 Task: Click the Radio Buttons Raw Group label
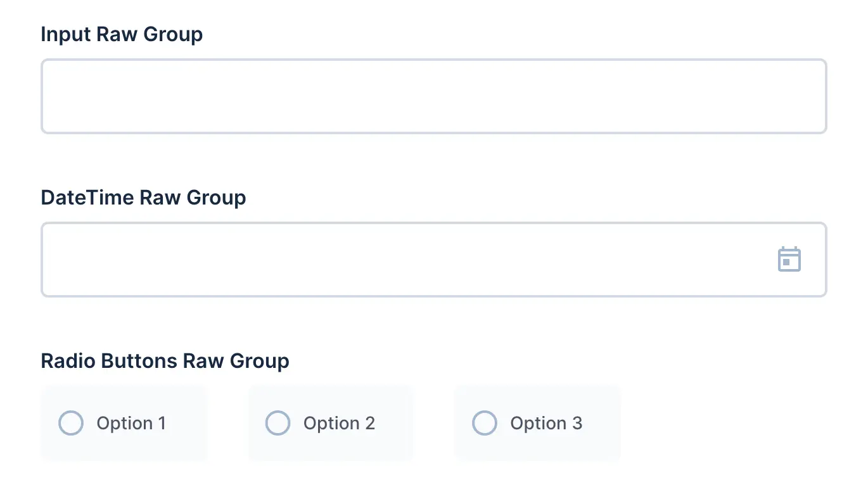point(165,360)
